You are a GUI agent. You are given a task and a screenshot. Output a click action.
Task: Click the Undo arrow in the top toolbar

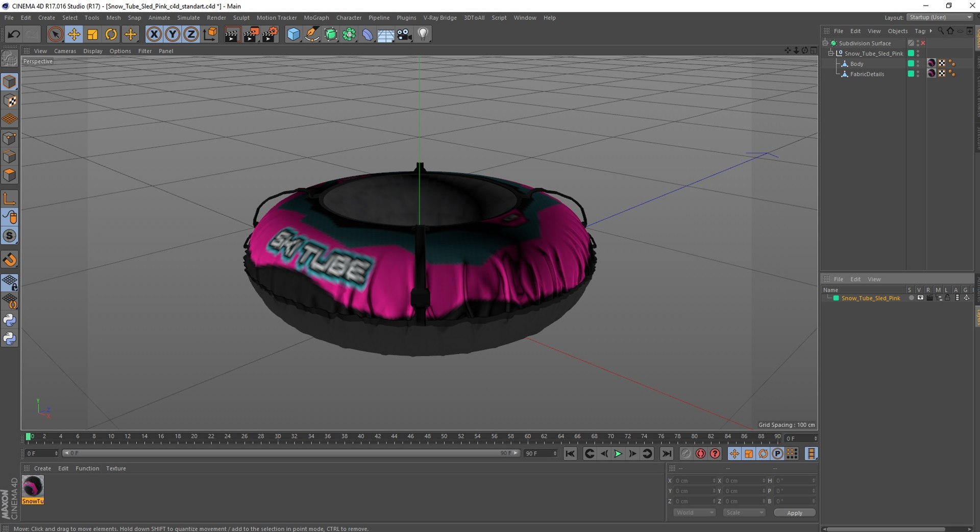coord(14,34)
